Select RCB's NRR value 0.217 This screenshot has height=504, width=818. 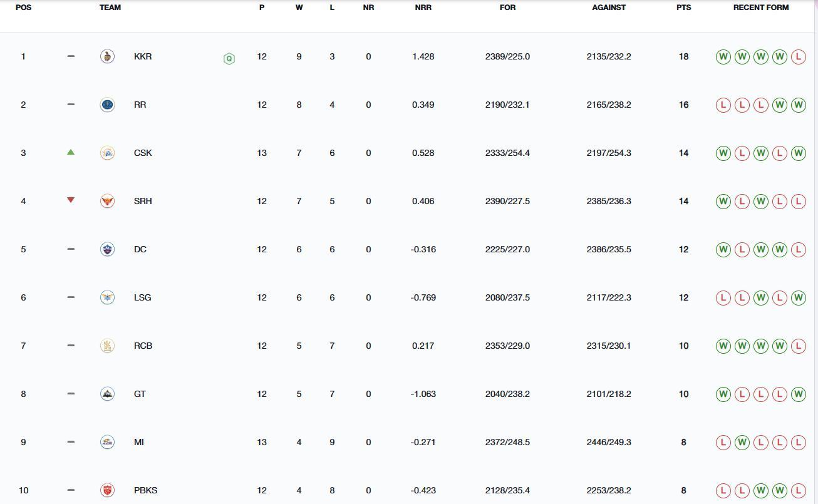point(423,346)
